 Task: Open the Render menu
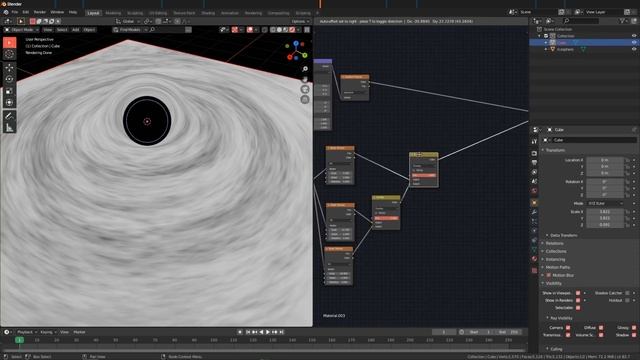click(40, 12)
